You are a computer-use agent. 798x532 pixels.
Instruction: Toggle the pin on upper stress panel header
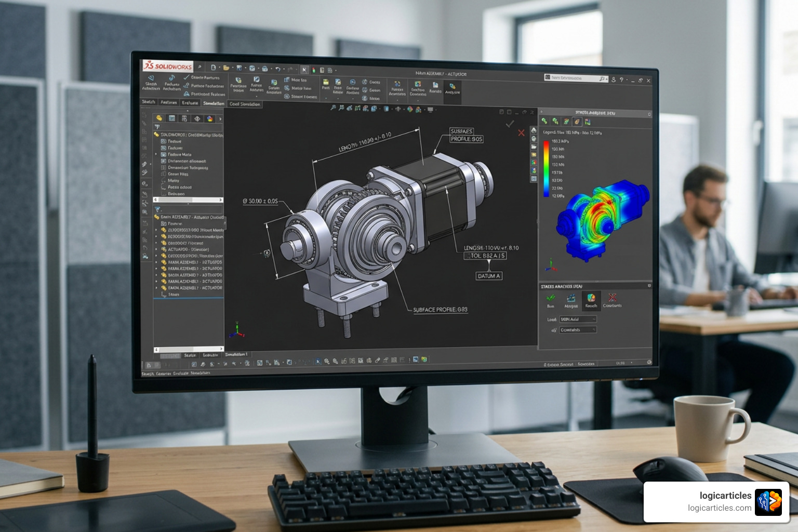[649, 114]
